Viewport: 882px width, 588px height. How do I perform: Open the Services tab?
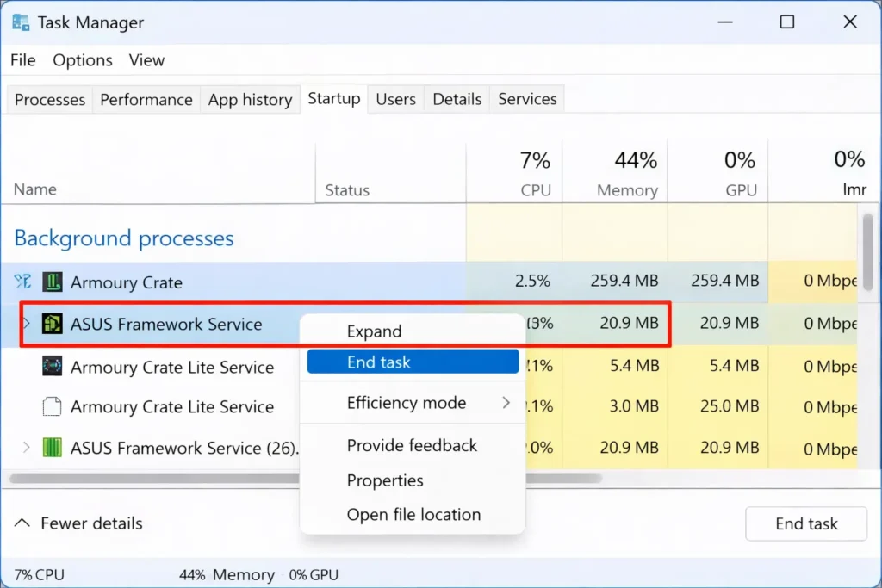527,100
